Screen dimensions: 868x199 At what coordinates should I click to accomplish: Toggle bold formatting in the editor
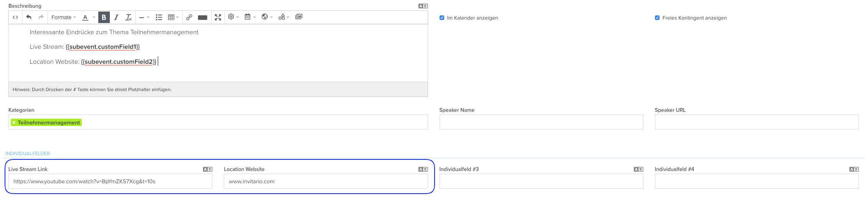pos(104,17)
